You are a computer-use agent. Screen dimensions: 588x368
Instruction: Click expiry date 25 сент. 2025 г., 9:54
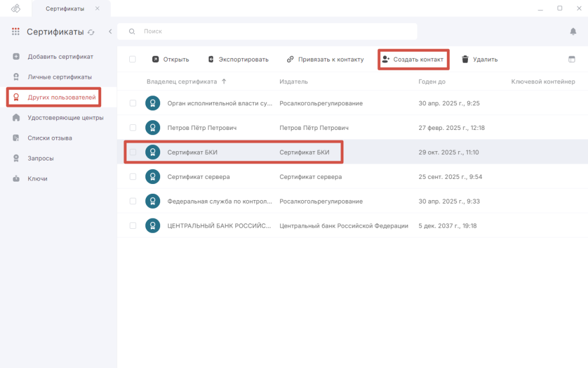tap(450, 177)
